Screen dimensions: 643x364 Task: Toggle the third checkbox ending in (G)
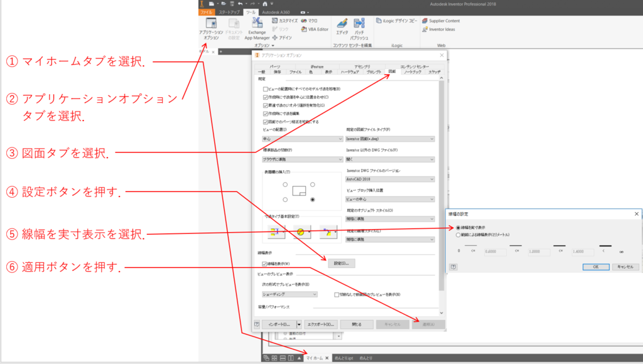266,105
